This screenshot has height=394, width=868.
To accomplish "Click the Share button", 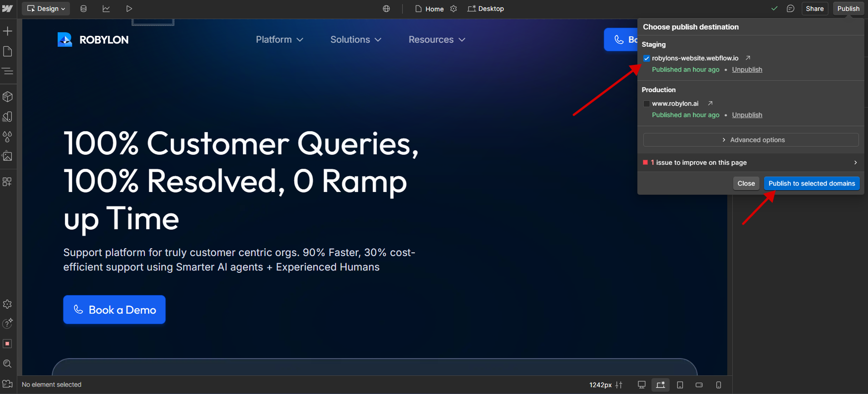I will pyautogui.click(x=815, y=9).
